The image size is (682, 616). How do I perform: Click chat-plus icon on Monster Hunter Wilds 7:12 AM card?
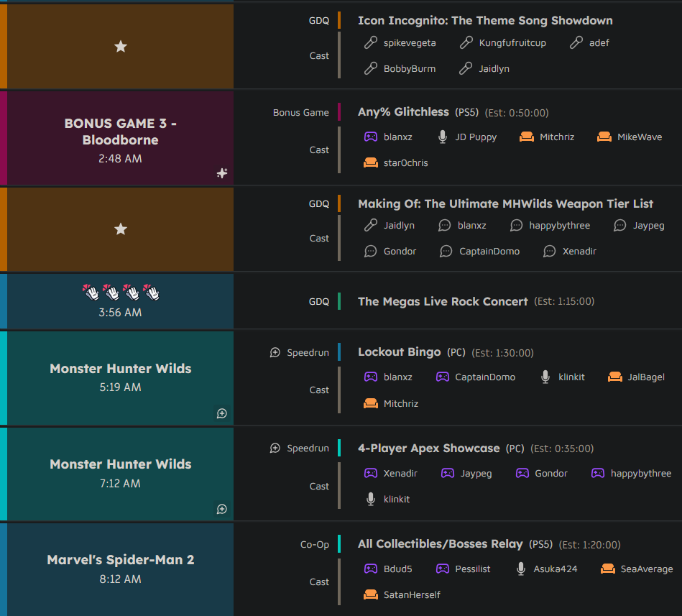pyautogui.click(x=222, y=509)
